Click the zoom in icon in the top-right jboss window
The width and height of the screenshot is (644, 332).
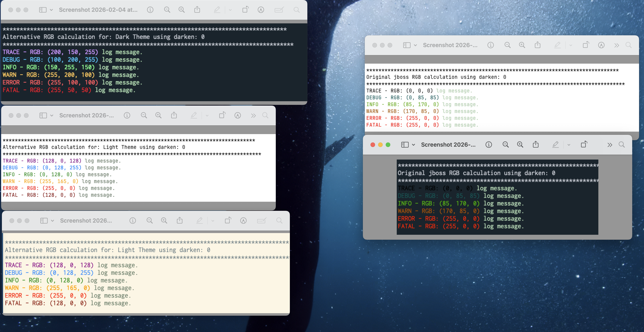(x=522, y=45)
